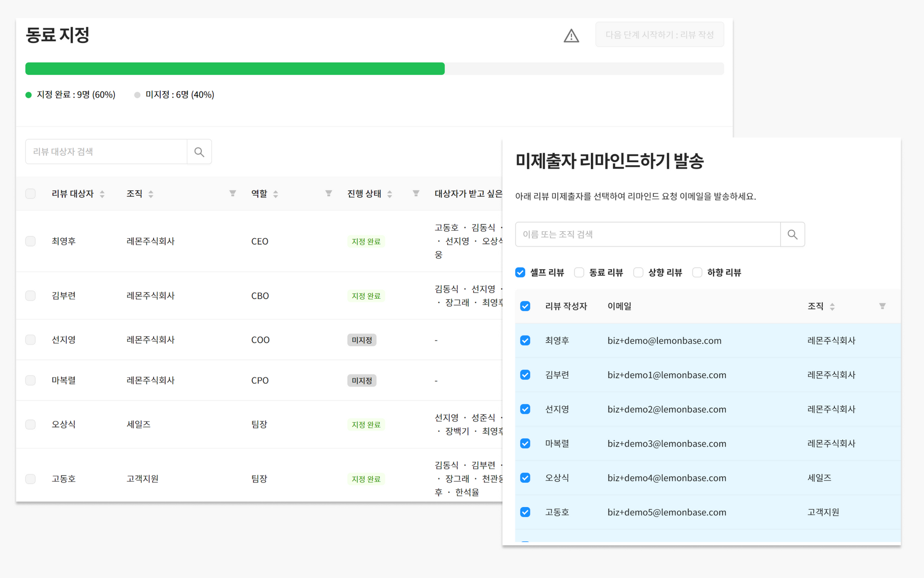This screenshot has height=578, width=924.
Task: Sort the table by 역할 column
Action: [x=276, y=194]
